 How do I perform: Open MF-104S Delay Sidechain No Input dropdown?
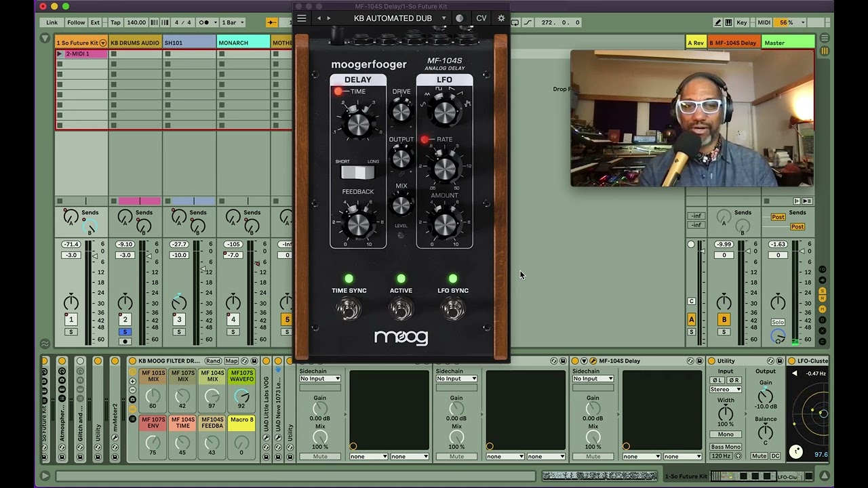[x=593, y=379]
